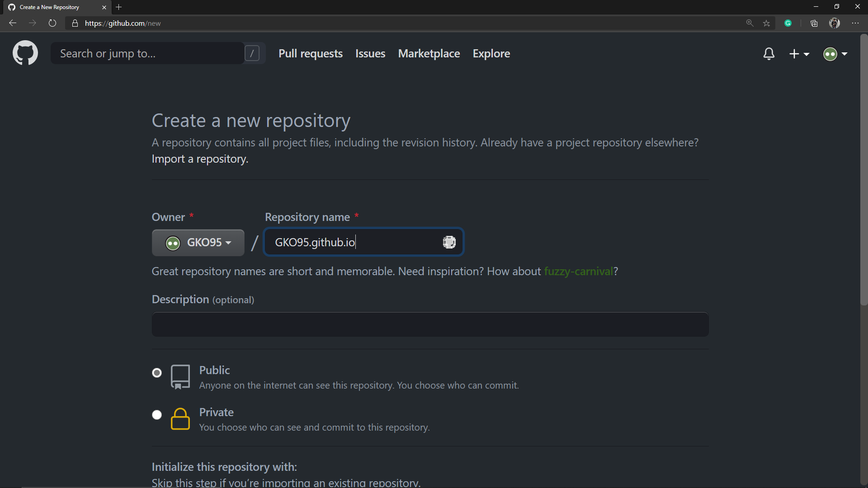Image resolution: width=868 pixels, height=488 pixels.
Task: Restore down the browser window
Action: coord(836,7)
